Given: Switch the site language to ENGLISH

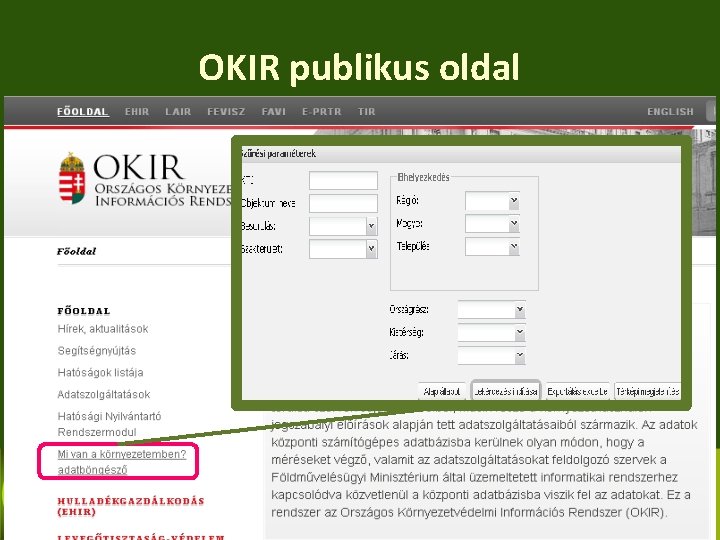Looking at the screenshot, I should tap(670, 112).
